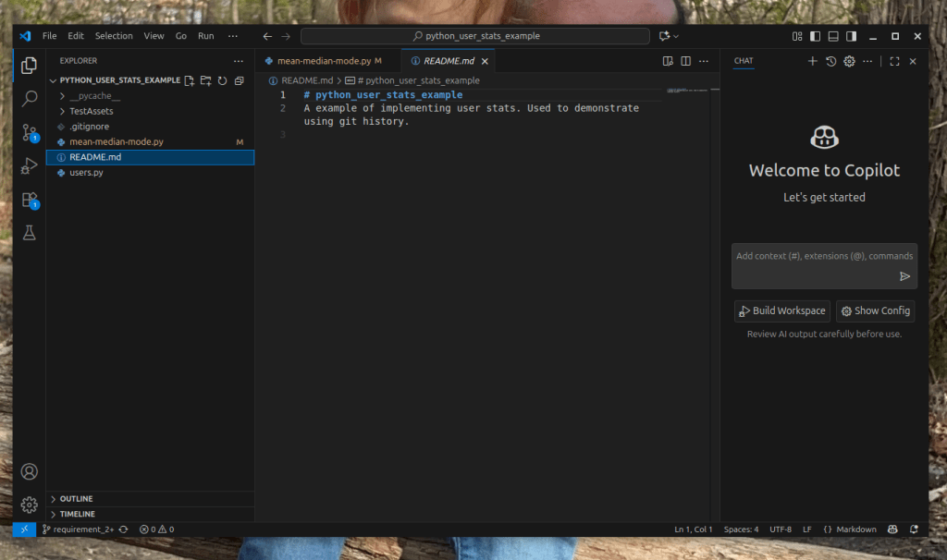This screenshot has width=947, height=560.
Task: Expand the TIMELINE section
Action: tap(78, 514)
